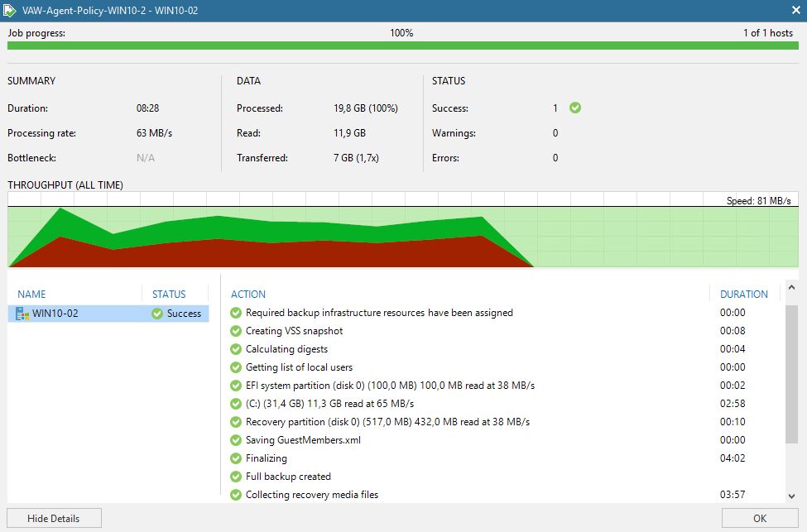The height and width of the screenshot is (532, 807).
Task: Sort hosts by the NAME column header
Action: [x=31, y=295]
